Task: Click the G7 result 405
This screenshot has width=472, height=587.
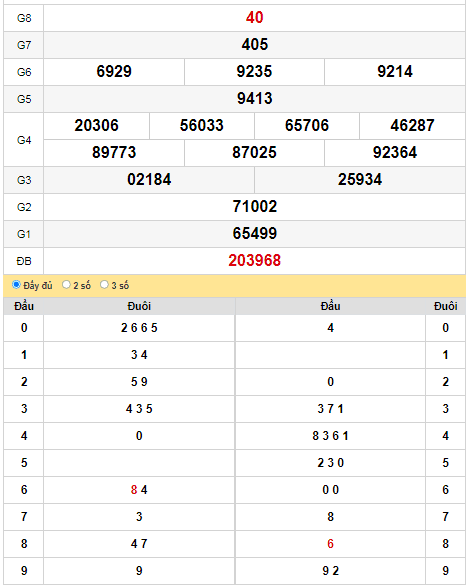Action: pos(255,45)
